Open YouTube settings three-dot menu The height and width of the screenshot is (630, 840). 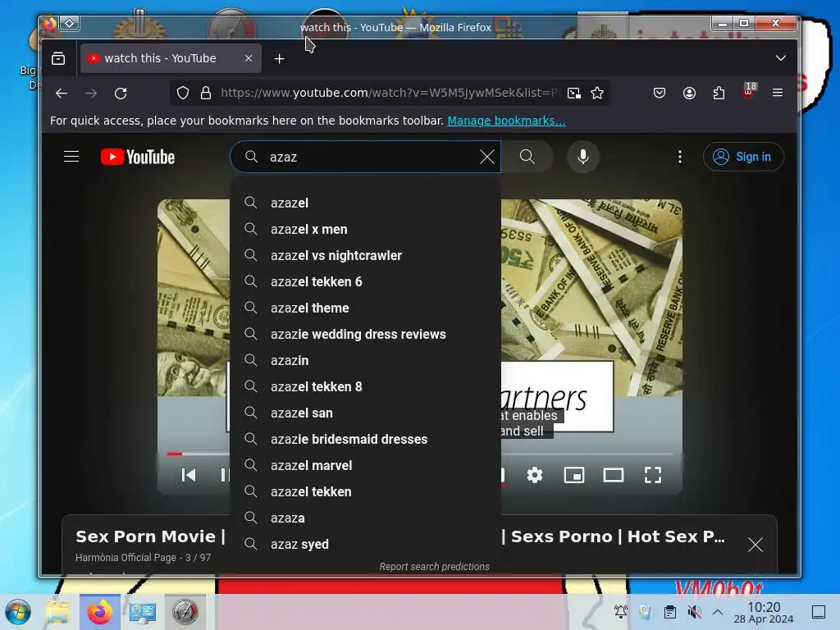pyautogui.click(x=680, y=157)
